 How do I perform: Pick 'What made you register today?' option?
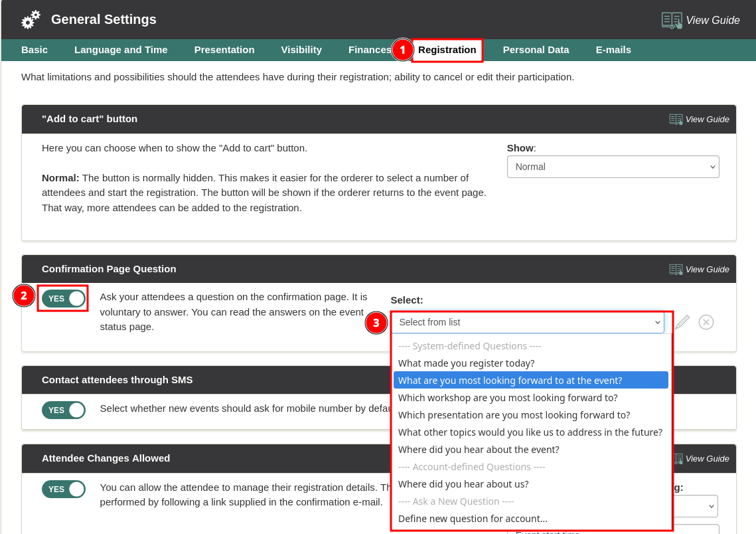pyautogui.click(x=466, y=363)
